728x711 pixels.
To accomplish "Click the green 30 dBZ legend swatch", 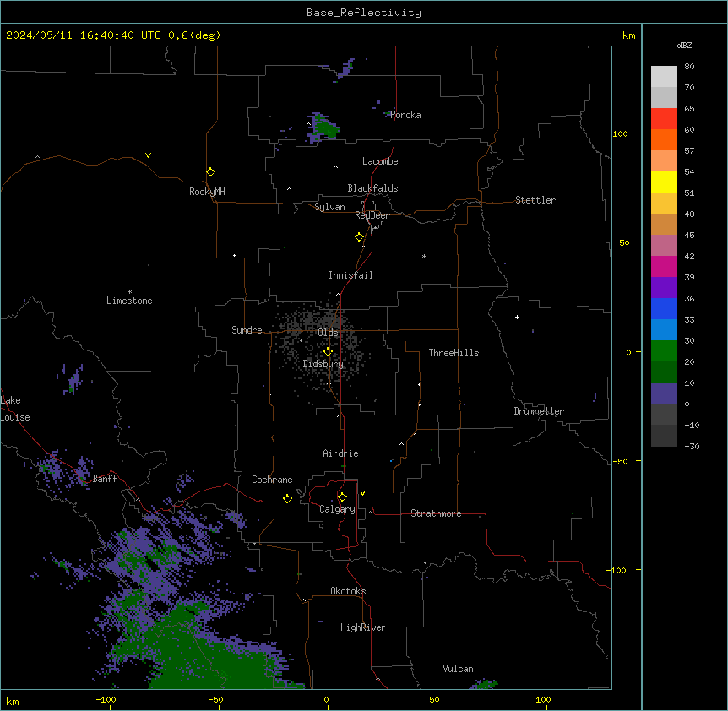I will click(x=664, y=351).
